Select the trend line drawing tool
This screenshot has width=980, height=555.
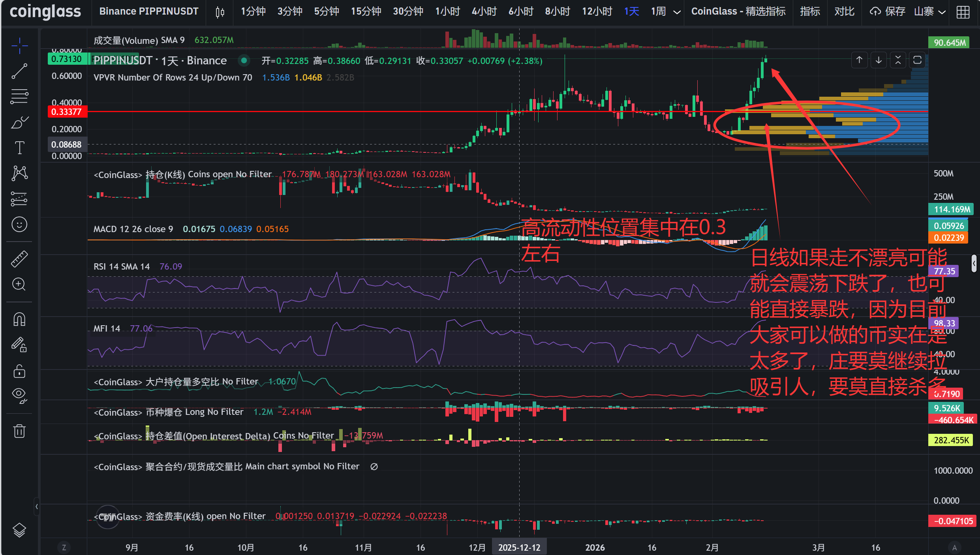[19, 71]
